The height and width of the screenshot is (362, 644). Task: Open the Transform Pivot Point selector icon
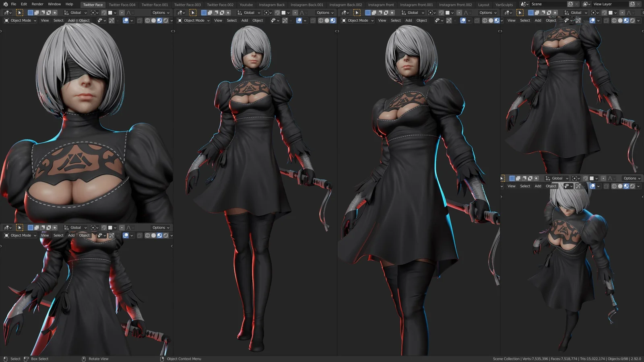point(93,12)
